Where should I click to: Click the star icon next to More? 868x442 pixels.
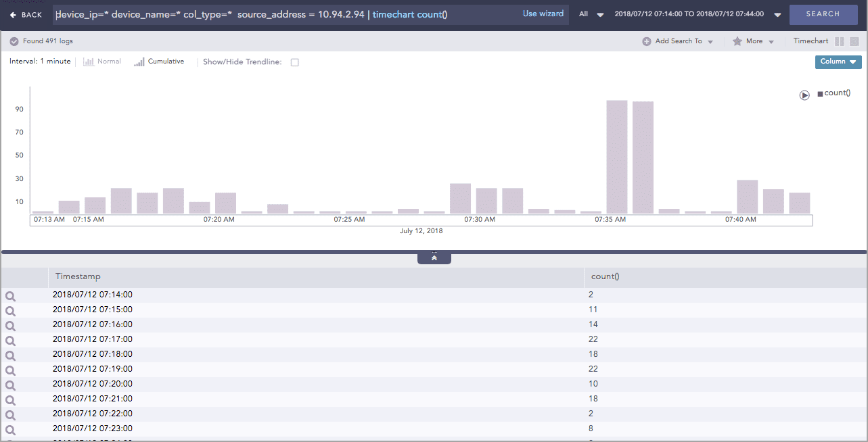tap(737, 41)
